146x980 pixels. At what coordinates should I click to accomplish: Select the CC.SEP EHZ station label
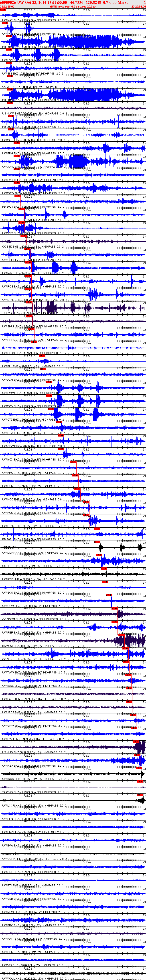[x=33, y=566]
